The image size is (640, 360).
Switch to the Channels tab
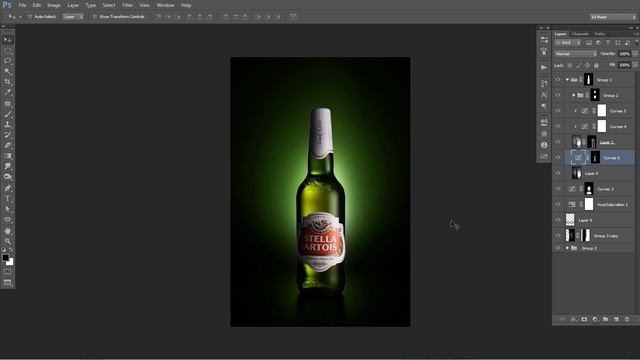pos(580,34)
